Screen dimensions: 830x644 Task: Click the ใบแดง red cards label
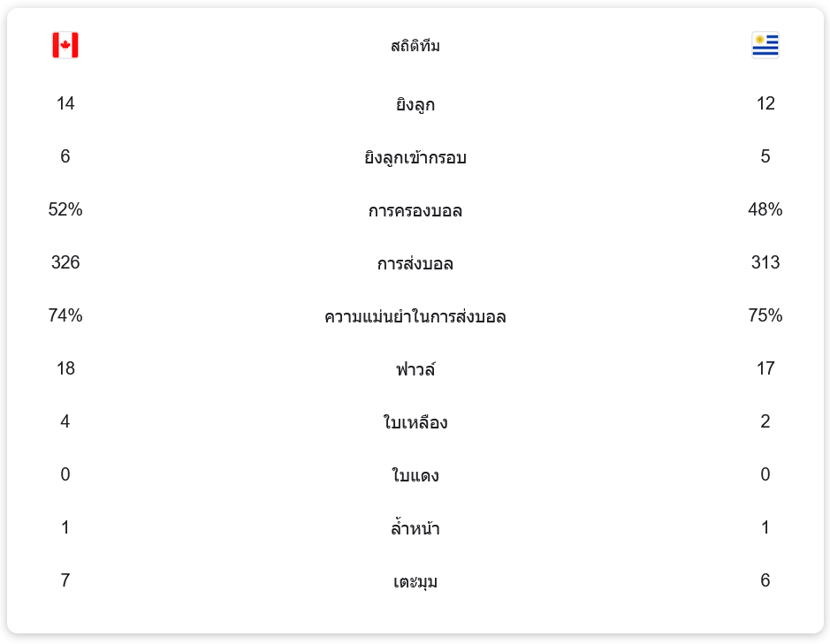tap(415, 476)
